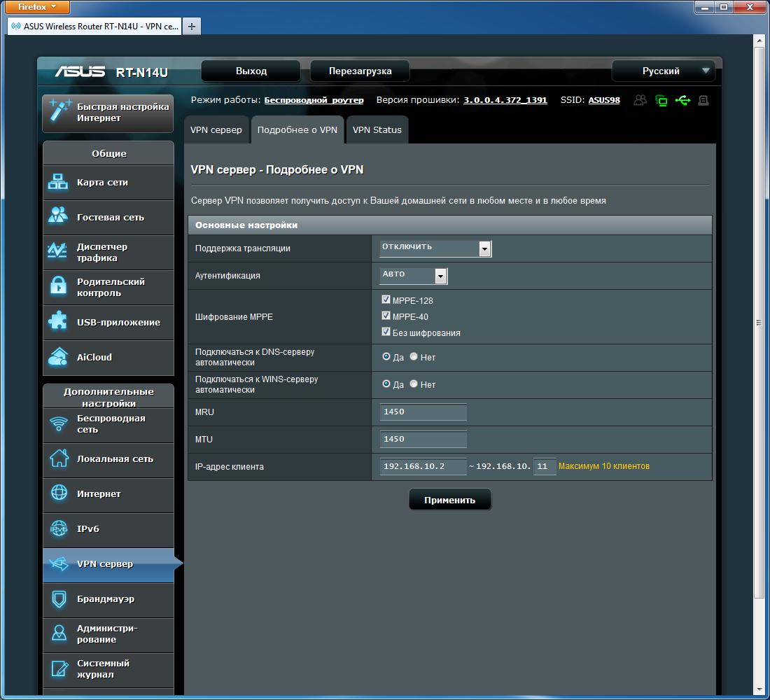Open the Firewall shield icon (Брандмауэр)
770x700 pixels.
click(x=59, y=599)
